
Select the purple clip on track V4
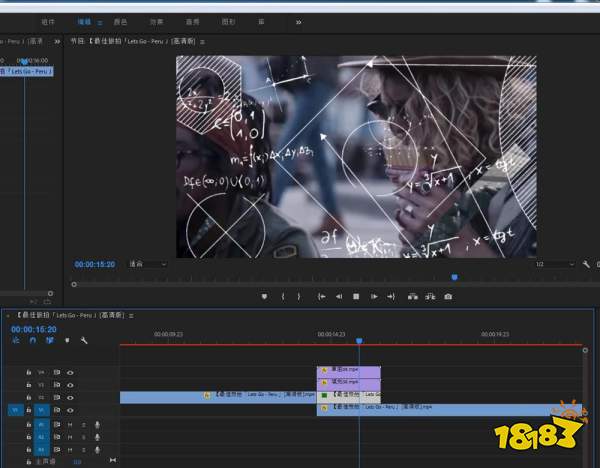tap(348, 371)
